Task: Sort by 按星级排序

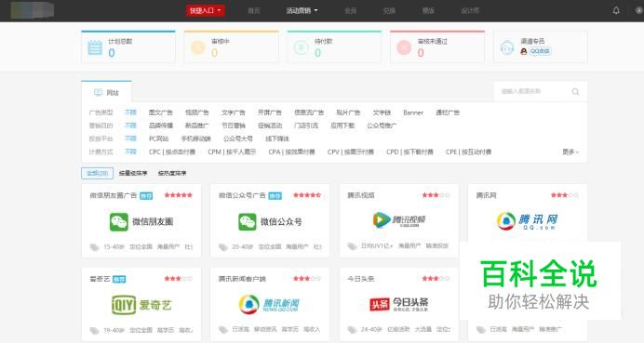Action: tap(133, 173)
